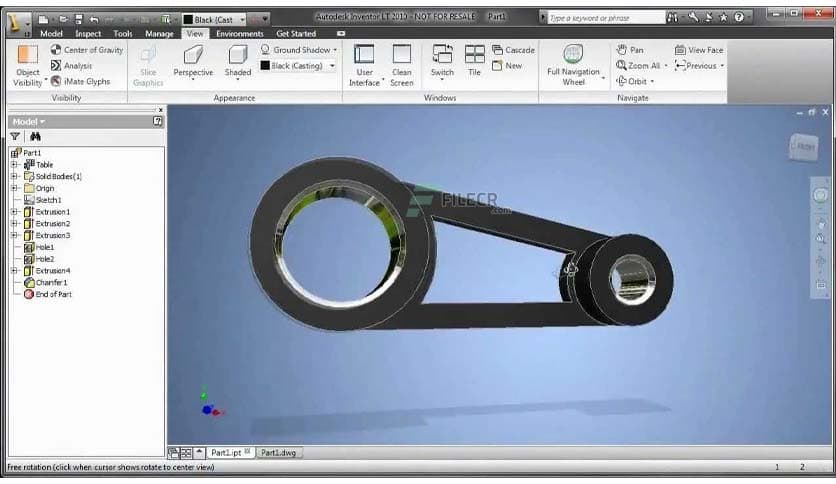Screen dimensions: 836x484
Task: Click Cascade windows button
Action: tap(513, 50)
